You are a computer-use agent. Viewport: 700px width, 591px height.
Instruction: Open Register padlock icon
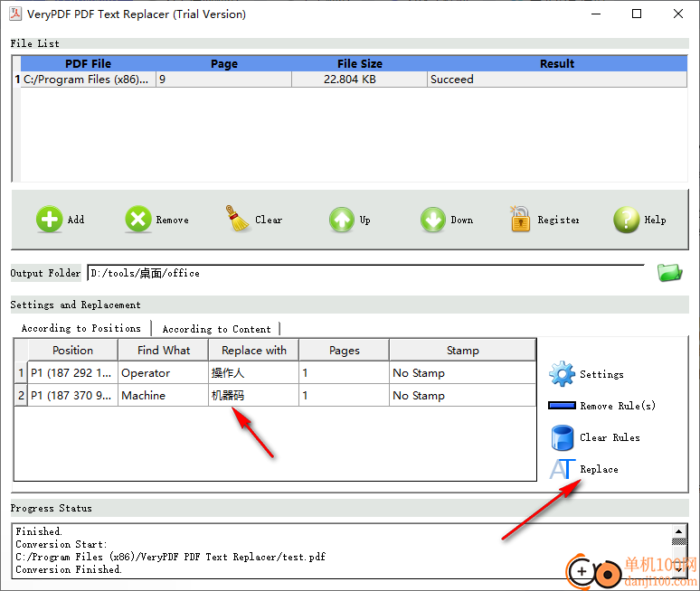tap(520, 219)
